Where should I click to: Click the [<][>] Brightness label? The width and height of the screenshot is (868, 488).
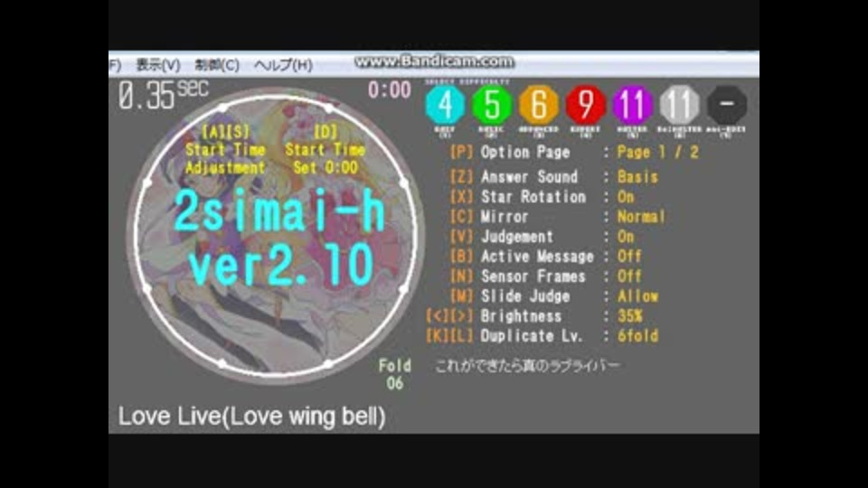click(494, 316)
